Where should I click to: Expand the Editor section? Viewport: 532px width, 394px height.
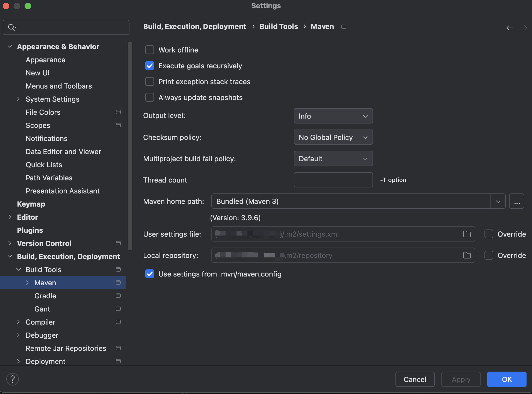(10, 217)
